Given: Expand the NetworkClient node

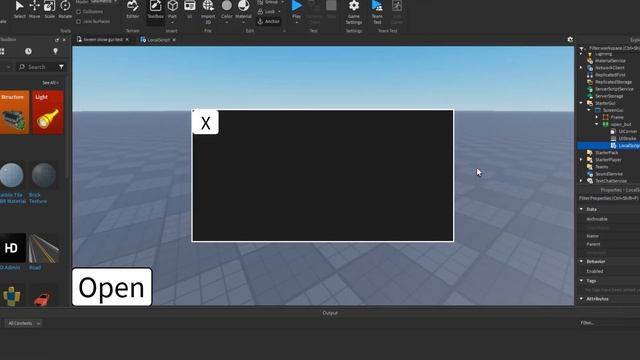Looking at the screenshot, I should click(581, 68).
